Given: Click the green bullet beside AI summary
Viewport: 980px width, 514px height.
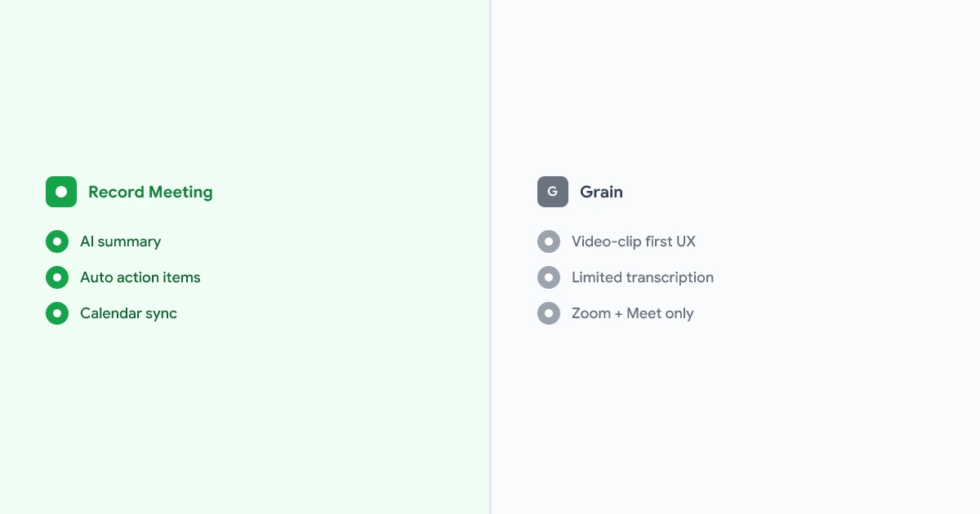Looking at the screenshot, I should point(57,241).
